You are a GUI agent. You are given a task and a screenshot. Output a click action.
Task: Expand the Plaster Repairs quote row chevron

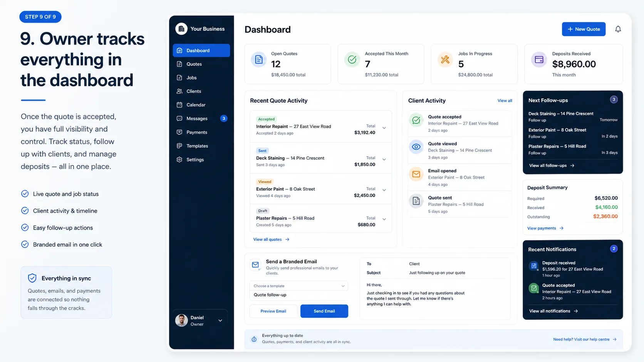pyautogui.click(x=384, y=219)
